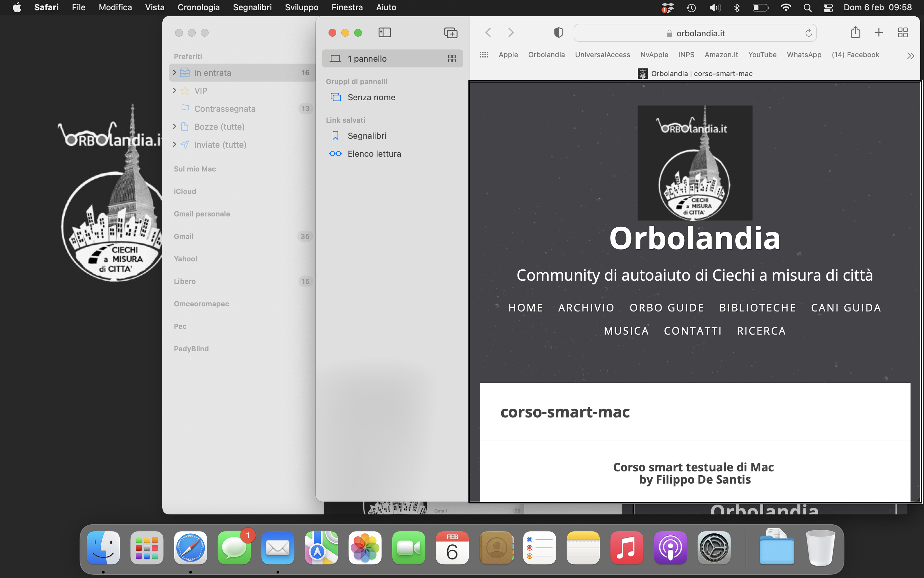Screen dimensions: 924x578
Task: Open the Apple bookmark
Action: point(508,55)
